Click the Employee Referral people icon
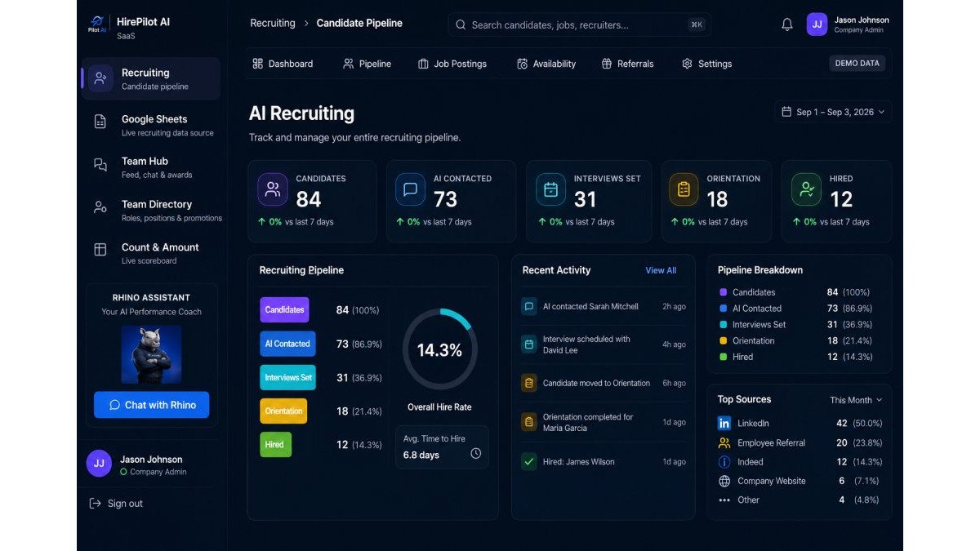980x551 pixels. coord(724,442)
